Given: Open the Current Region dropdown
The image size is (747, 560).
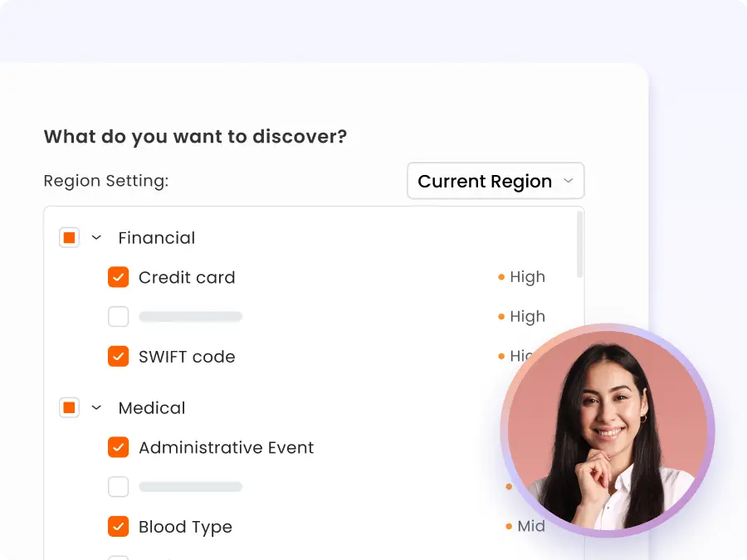Looking at the screenshot, I should (x=496, y=181).
